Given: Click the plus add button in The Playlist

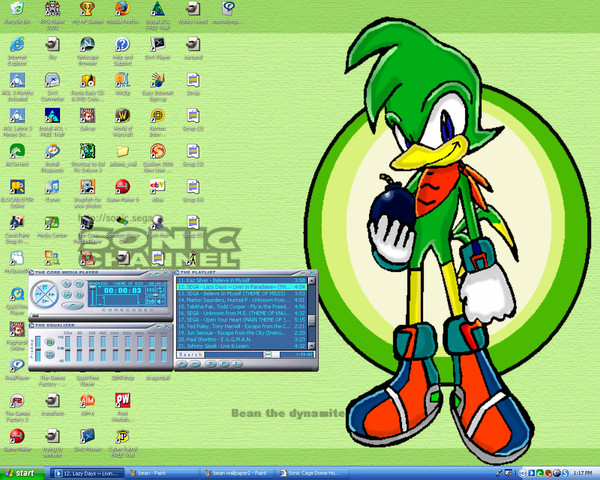Looking at the screenshot, I should [182, 364].
